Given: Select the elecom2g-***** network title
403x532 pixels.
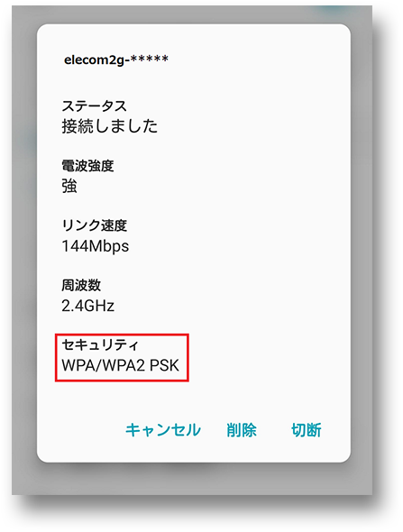Looking at the screenshot, I should 116,60.
